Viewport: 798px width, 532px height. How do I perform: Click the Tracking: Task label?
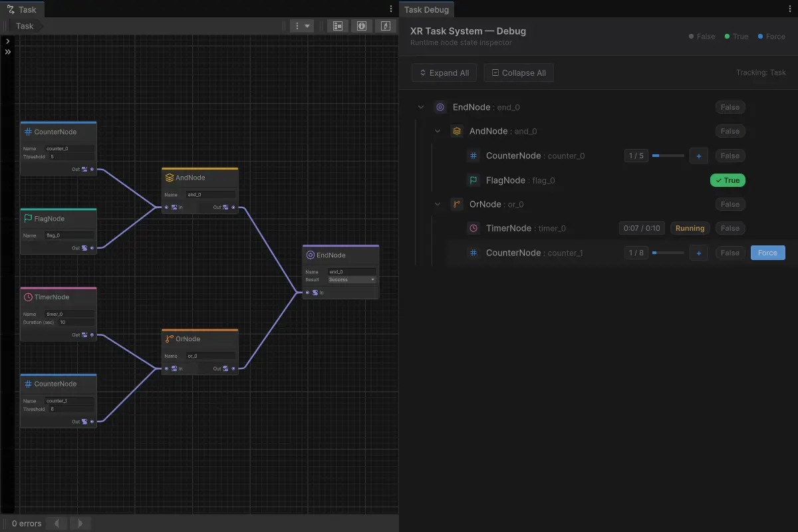(x=761, y=73)
